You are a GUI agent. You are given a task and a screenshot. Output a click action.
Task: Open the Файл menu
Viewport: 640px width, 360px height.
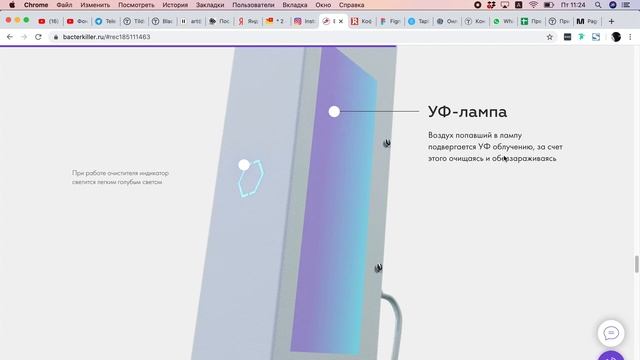64,5
